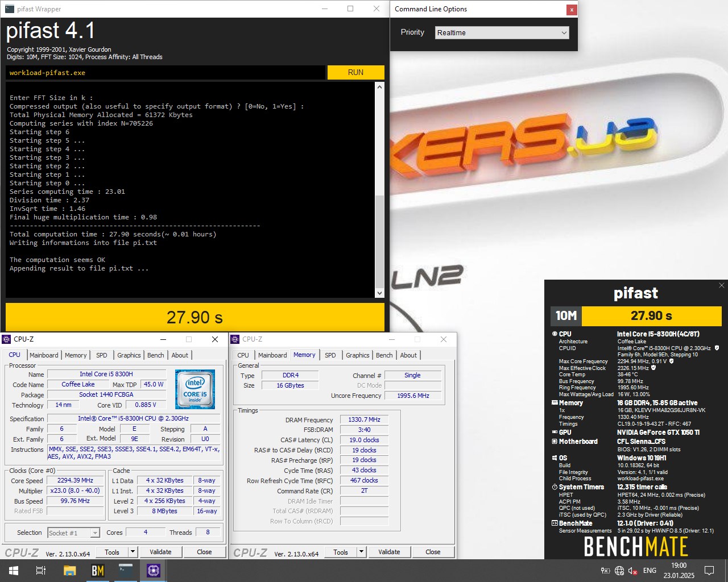
Task: Click the shield icon beside Max Effective Clock
Action: point(653,368)
